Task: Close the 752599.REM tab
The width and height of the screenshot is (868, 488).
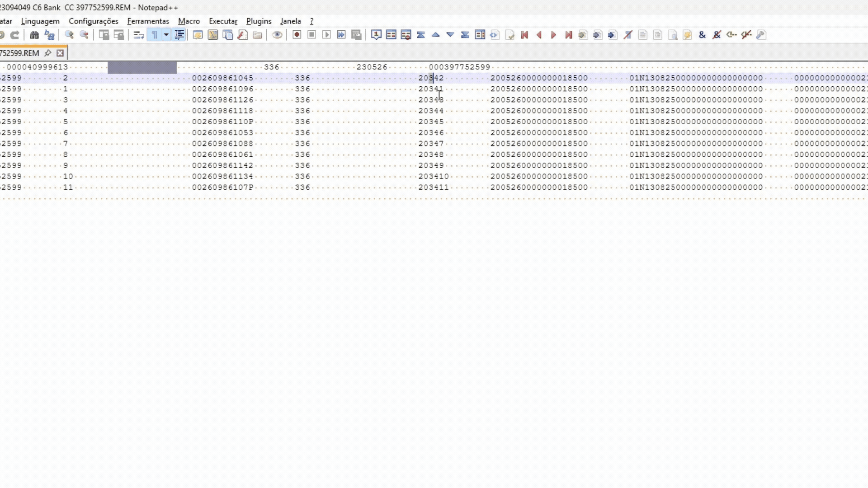Action: pyautogui.click(x=60, y=53)
